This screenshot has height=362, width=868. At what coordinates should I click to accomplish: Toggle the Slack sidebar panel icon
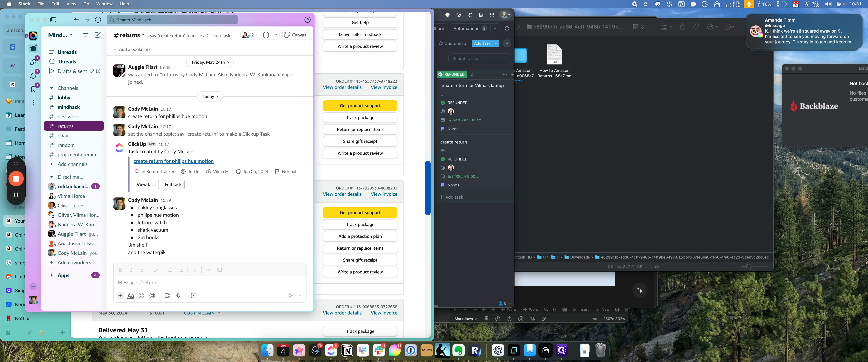(53, 20)
